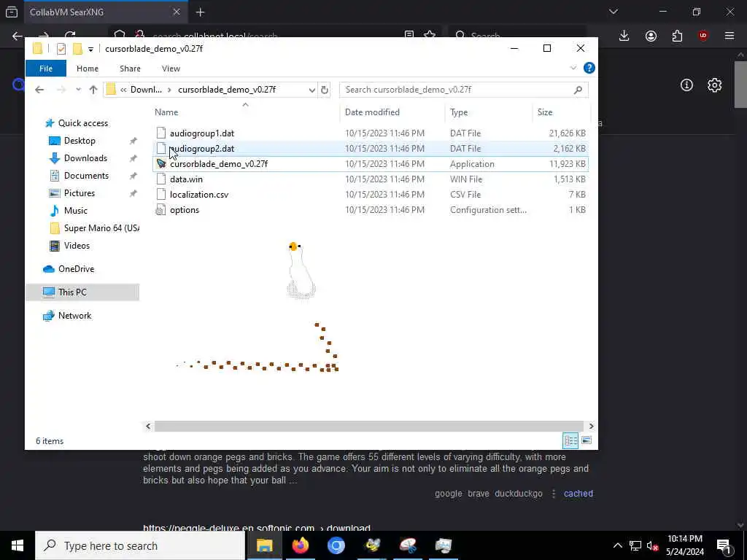Expand the ribbon with the chevron
The height and width of the screenshot is (560, 747).
pyautogui.click(x=573, y=68)
